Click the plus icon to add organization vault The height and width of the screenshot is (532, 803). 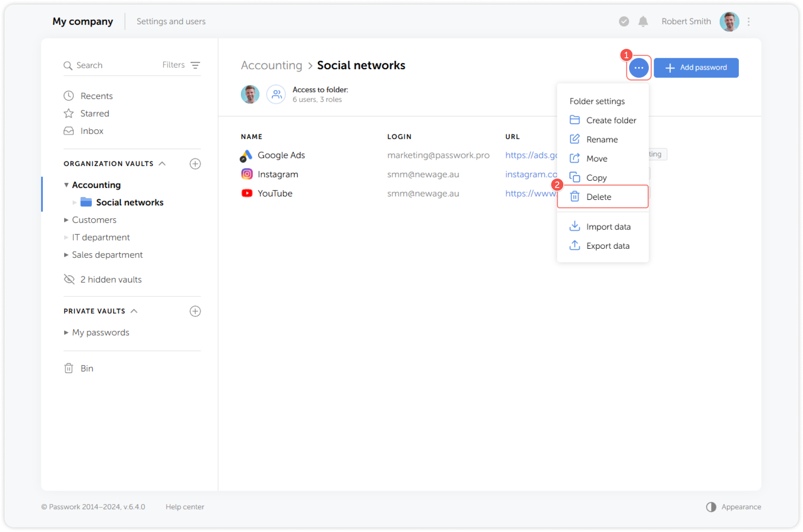click(x=195, y=164)
